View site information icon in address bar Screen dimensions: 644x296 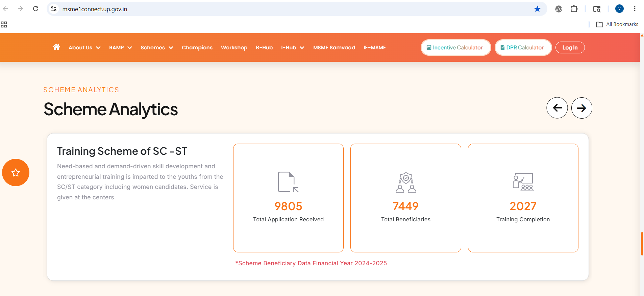point(54,9)
